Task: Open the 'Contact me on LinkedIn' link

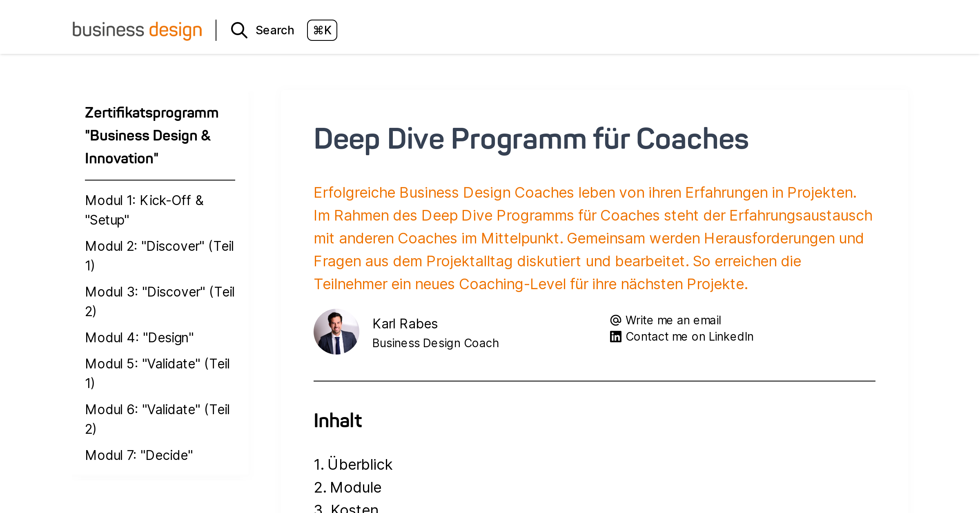Action: pyautogui.click(x=689, y=336)
